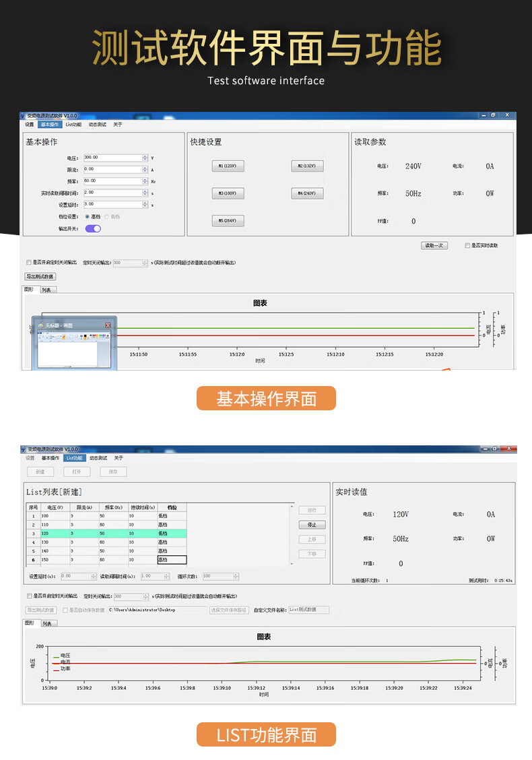
Task: Click the 停止 button beside the list
Action: (312, 525)
